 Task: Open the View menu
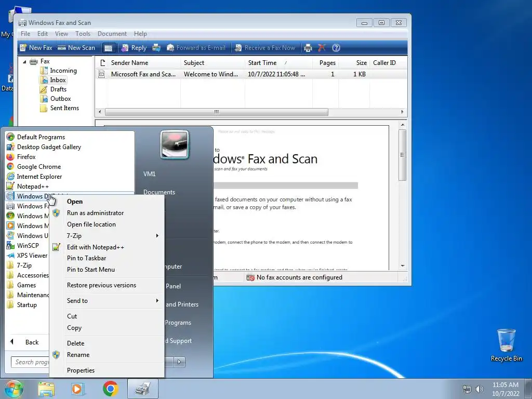click(61, 34)
